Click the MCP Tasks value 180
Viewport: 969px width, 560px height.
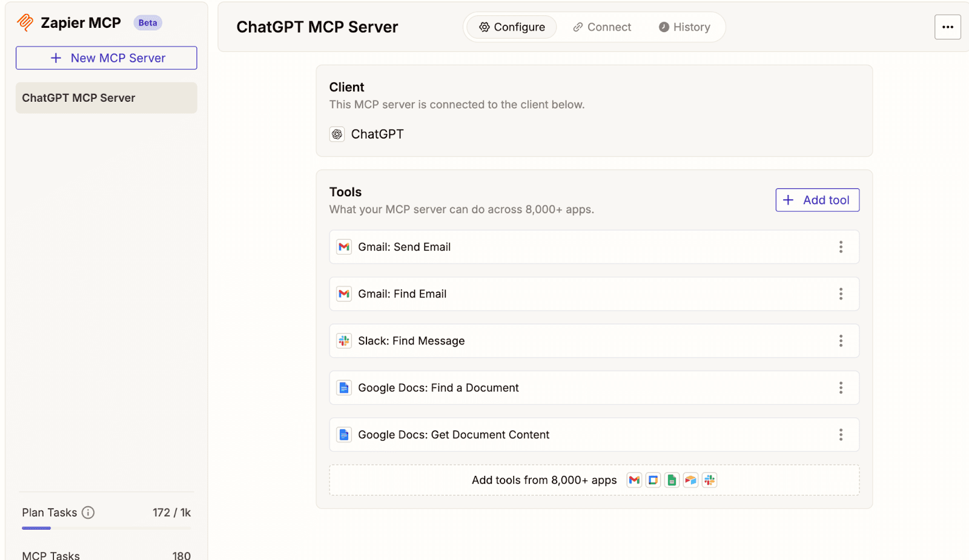click(181, 555)
